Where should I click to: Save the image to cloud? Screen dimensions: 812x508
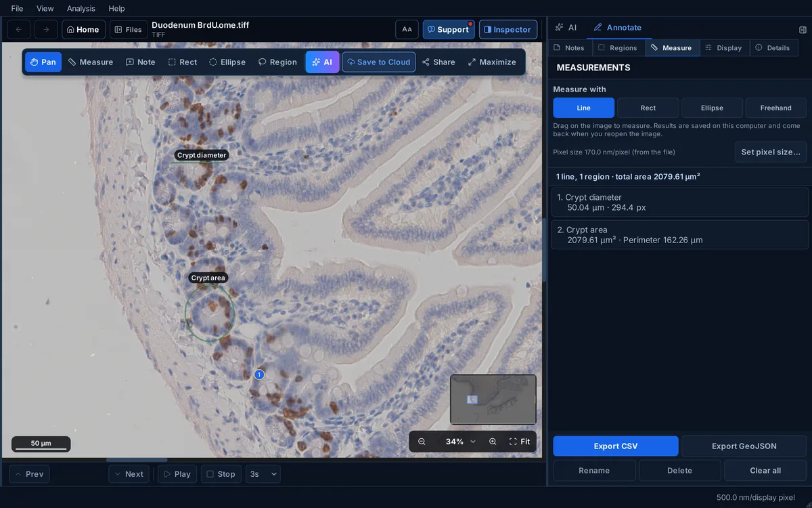(x=379, y=62)
